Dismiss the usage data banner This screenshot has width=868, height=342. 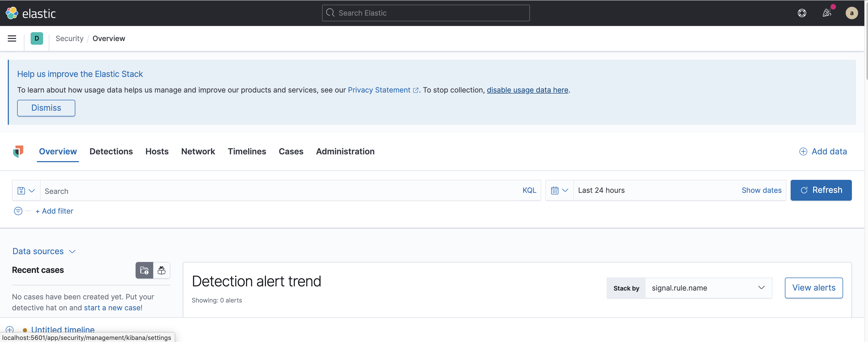pyautogui.click(x=46, y=108)
